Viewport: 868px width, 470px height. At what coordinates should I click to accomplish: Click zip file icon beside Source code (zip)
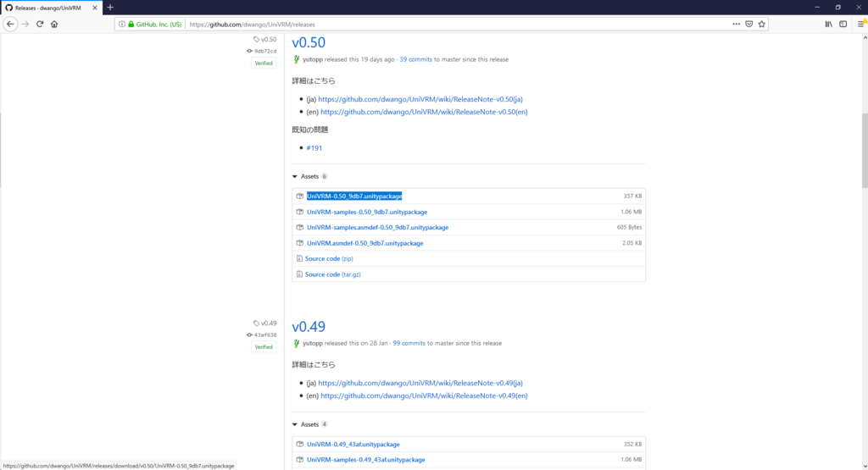coord(299,259)
